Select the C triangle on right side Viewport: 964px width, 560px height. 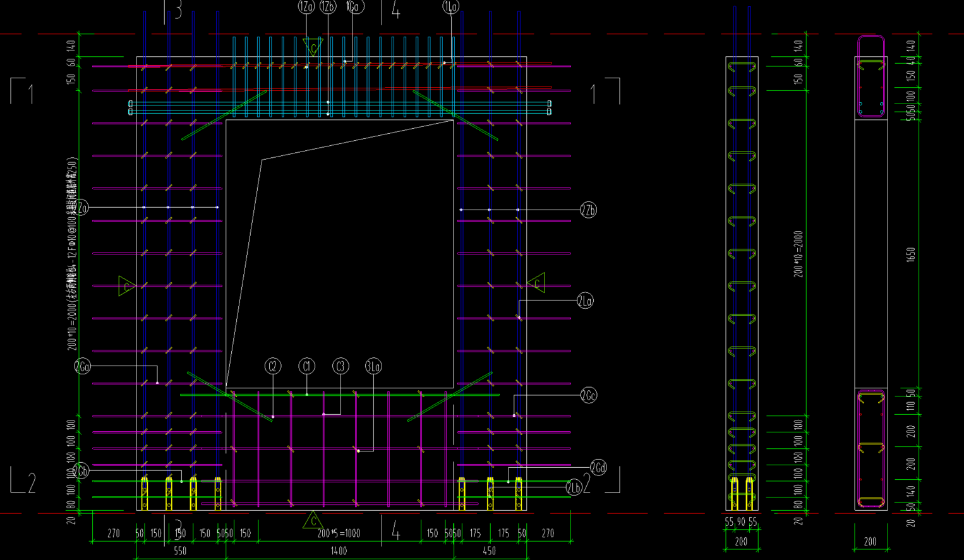coord(536,283)
